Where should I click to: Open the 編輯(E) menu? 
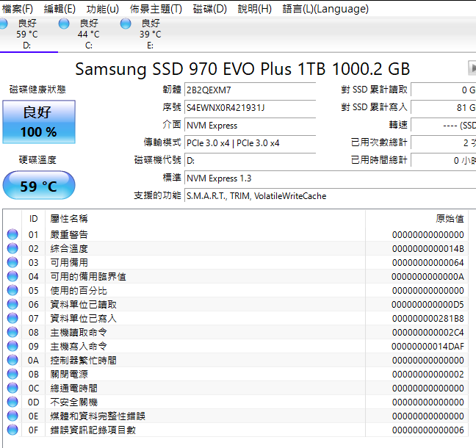pos(59,9)
